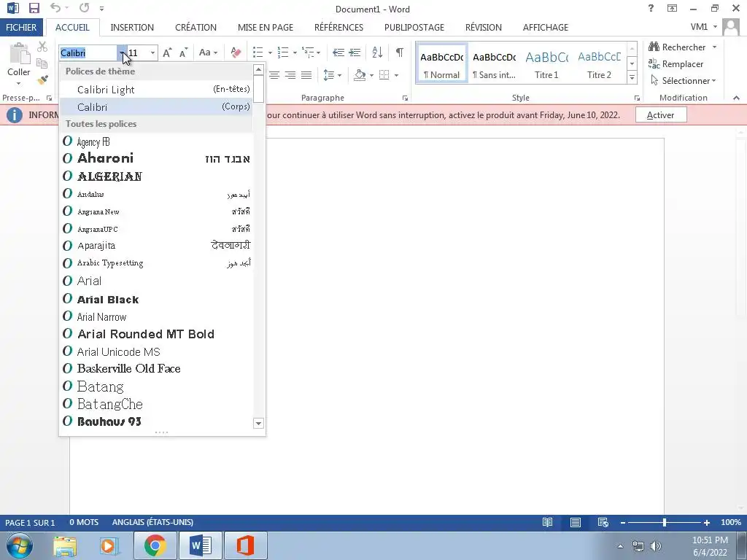Switch to the INSERTION tab
This screenshot has height=560, width=747.
pos(132,27)
